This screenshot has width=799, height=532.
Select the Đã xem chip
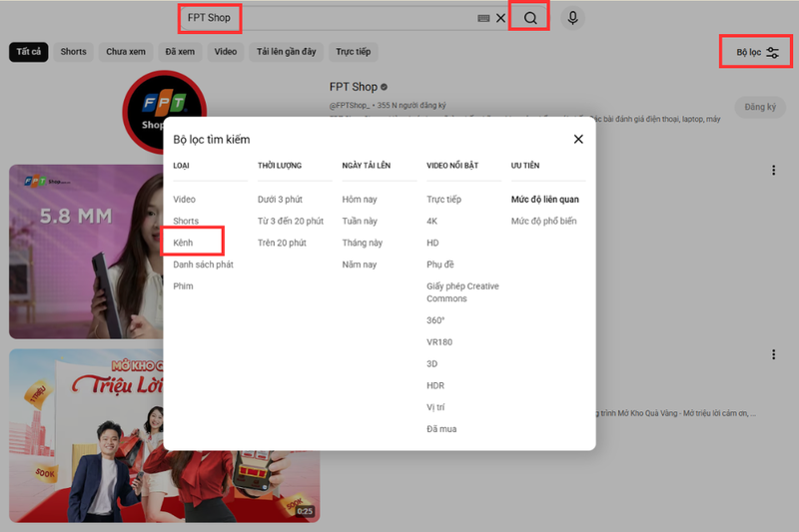[180, 52]
